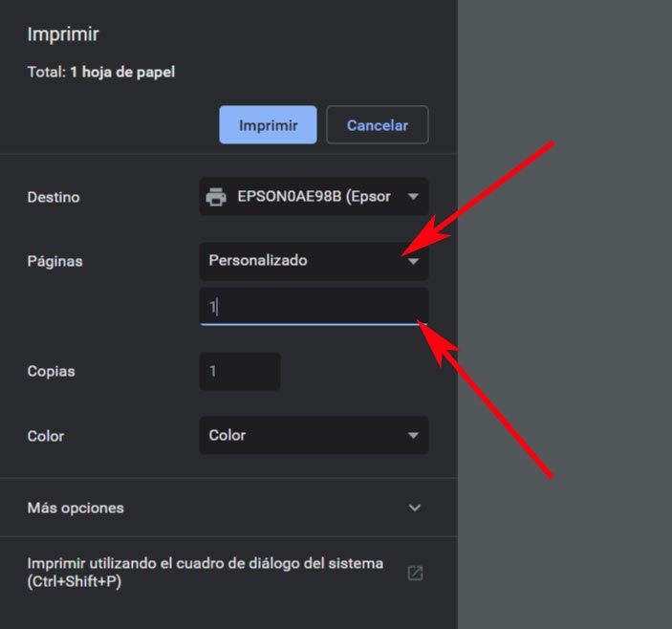Expand Más opciones with the chevron
Image resolution: width=672 pixels, height=629 pixels.
coord(415,508)
